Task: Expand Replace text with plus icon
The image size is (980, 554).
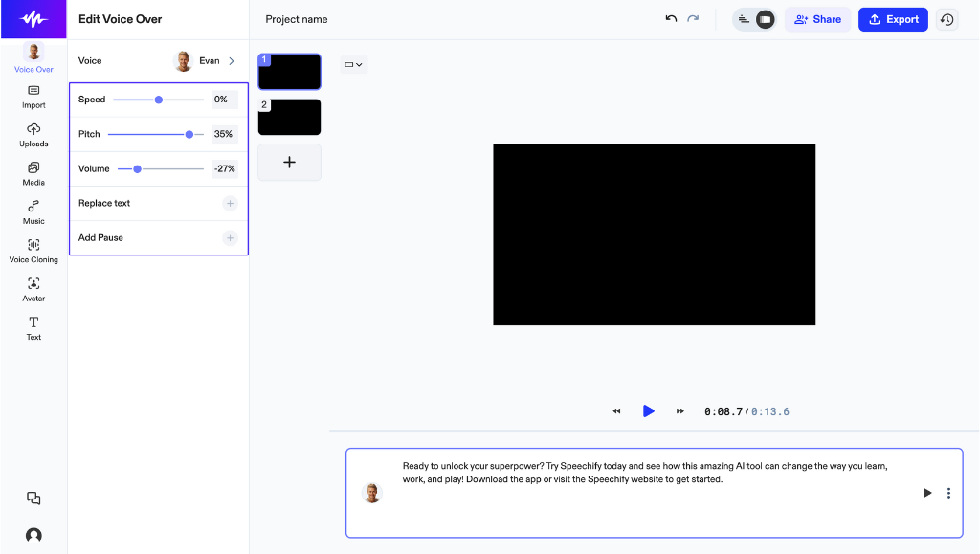Action: point(230,204)
